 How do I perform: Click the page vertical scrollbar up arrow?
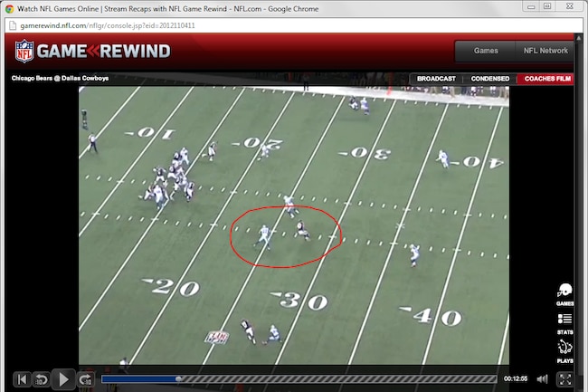[x=579, y=37]
